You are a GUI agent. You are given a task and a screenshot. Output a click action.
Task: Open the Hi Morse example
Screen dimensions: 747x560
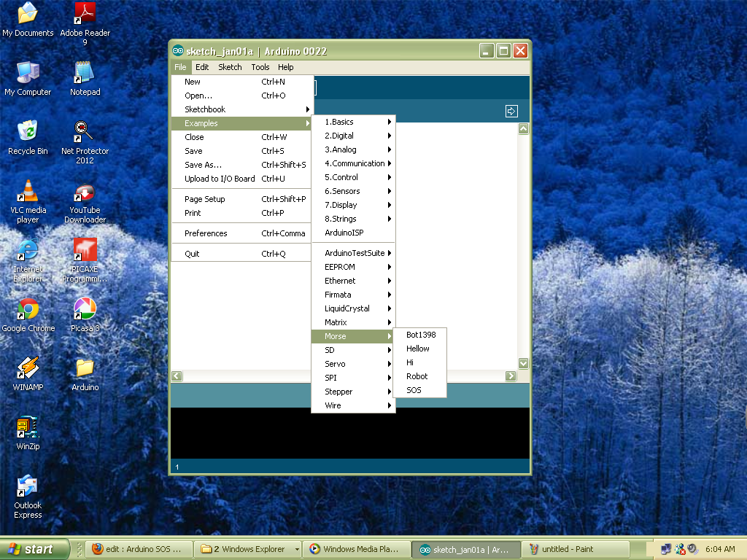[420, 362]
